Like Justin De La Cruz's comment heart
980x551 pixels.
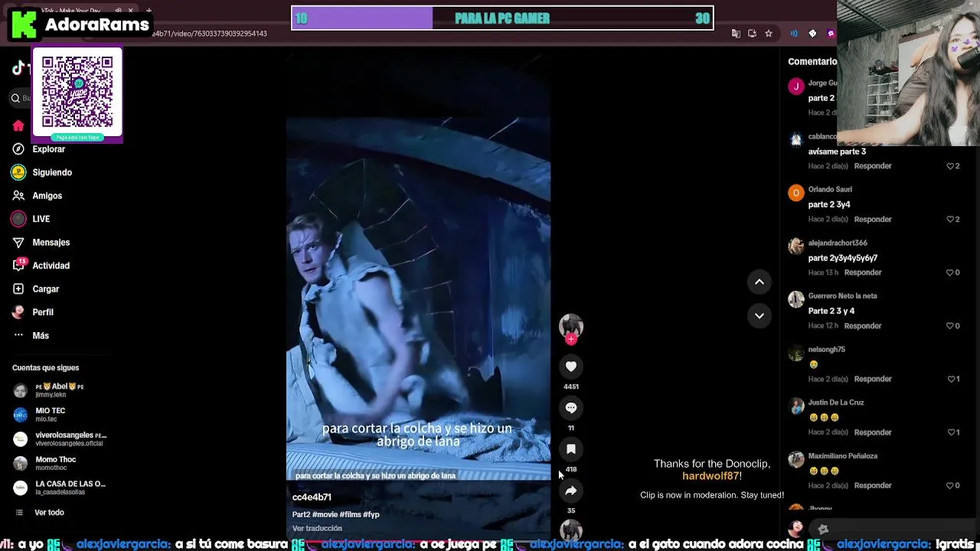point(950,432)
